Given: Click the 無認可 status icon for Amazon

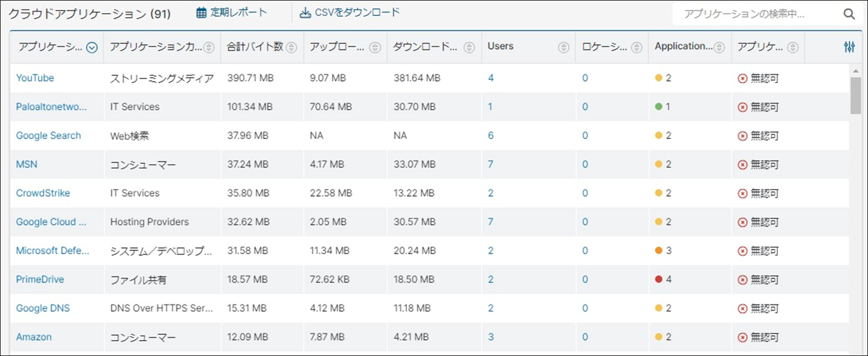Looking at the screenshot, I should (x=742, y=337).
